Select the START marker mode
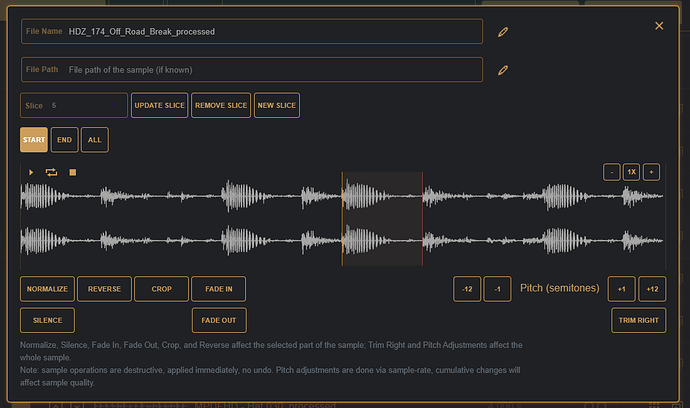Screen dimensions: 690x408 tap(34, 140)
